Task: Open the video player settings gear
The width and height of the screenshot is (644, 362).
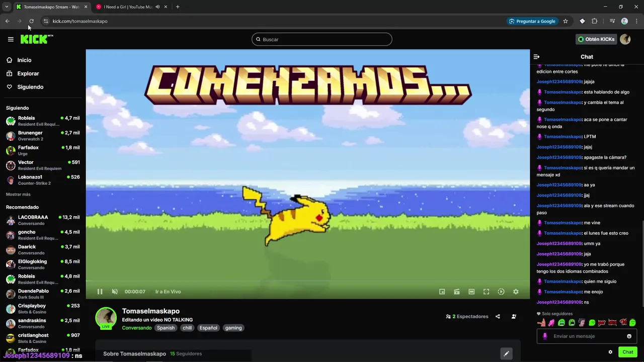Action: click(x=516, y=292)
